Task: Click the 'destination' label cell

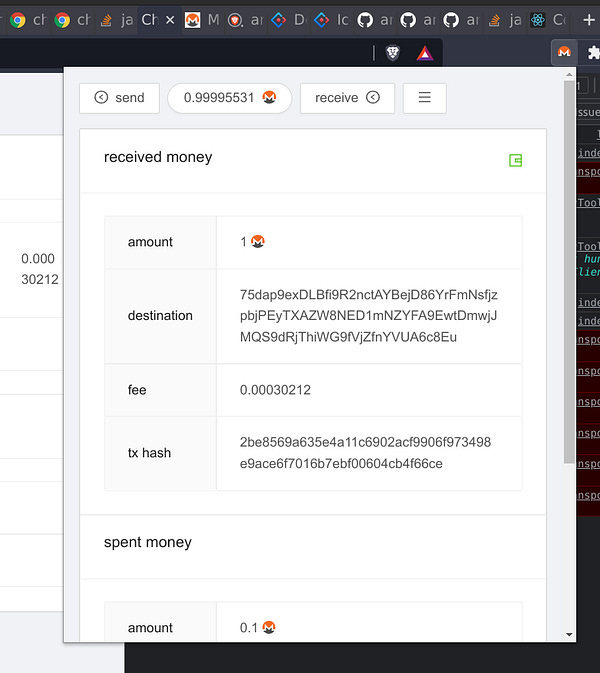Action: 161,316
